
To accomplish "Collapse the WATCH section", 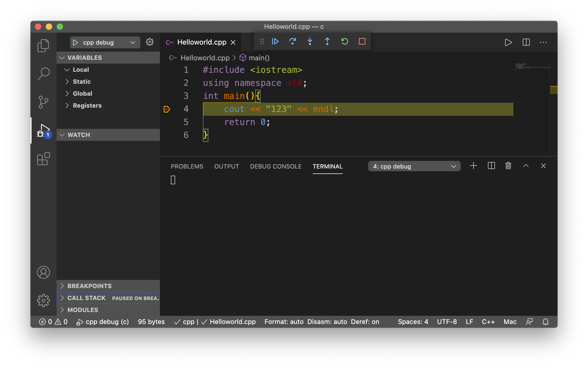I will coord(108,135).
